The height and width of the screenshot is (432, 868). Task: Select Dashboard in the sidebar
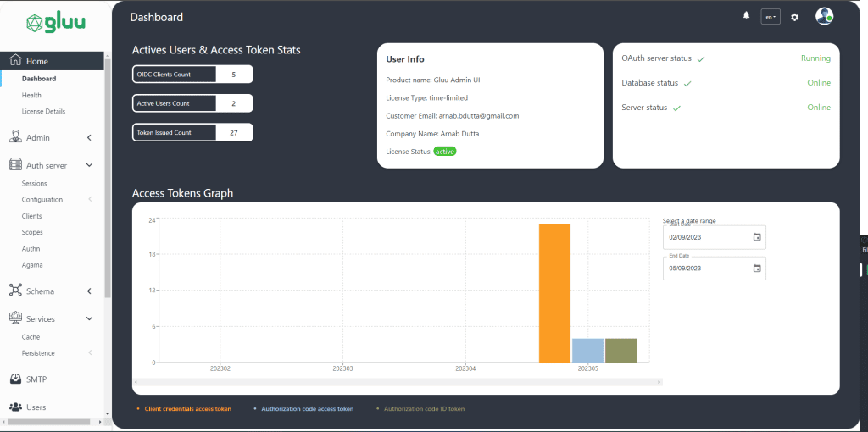pos(39,79)
